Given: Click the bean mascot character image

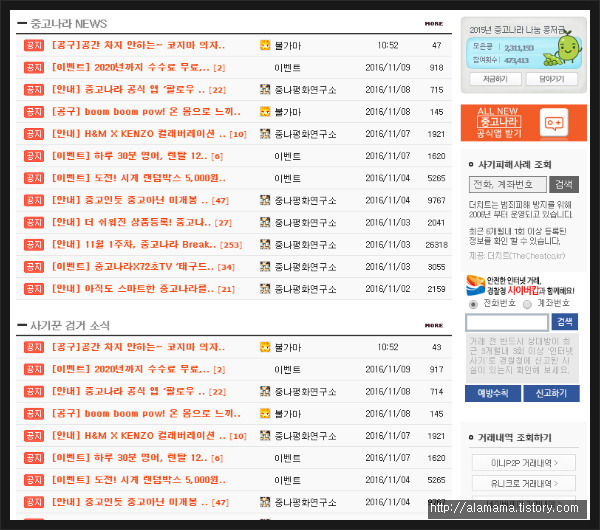Looking at the screenshot, I should (563, 48).
